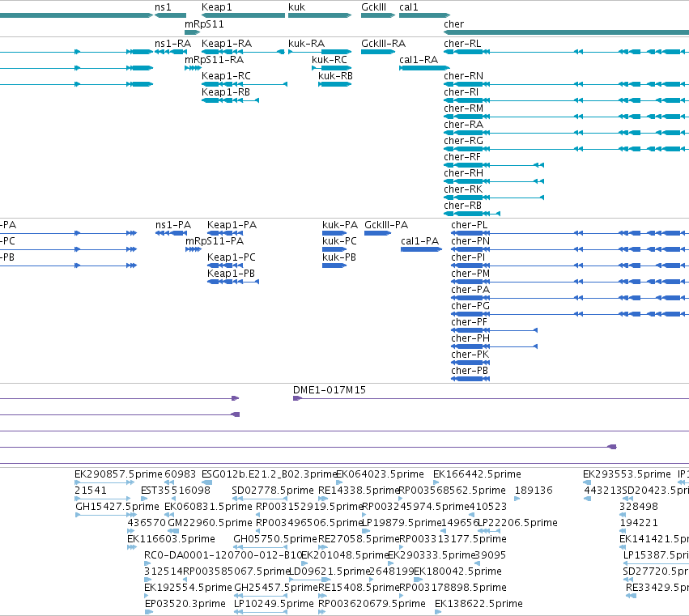This screenshot has width=689, height=616.
Task: Select the kuk-PA protein label
Action: tap(340, 225)
